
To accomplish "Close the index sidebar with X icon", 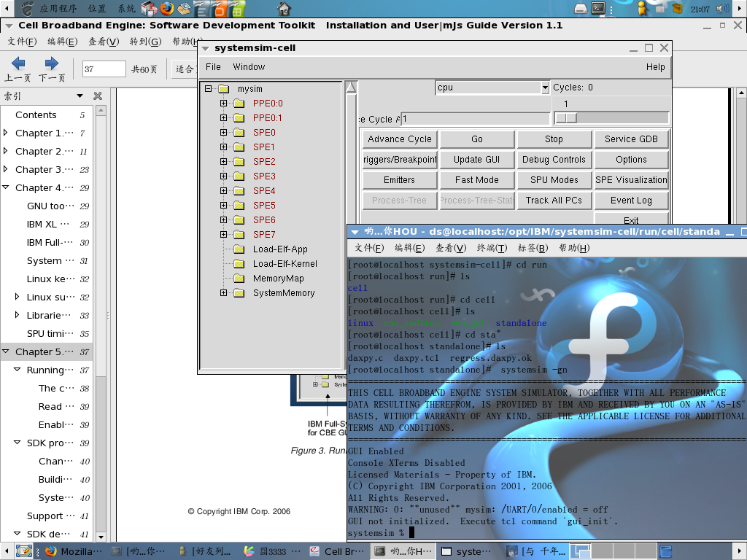I will tap(98, 96).
